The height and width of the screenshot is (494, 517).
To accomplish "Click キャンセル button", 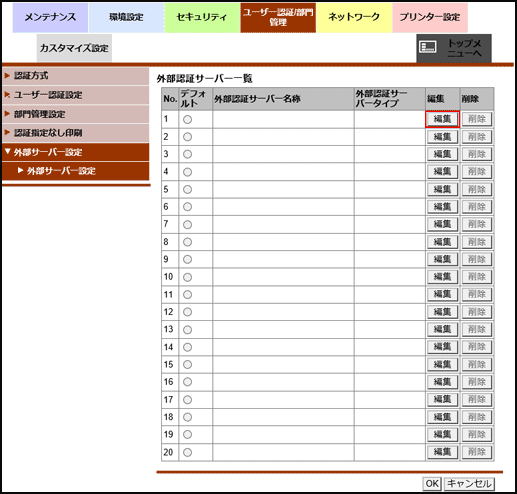I will 469,483.
